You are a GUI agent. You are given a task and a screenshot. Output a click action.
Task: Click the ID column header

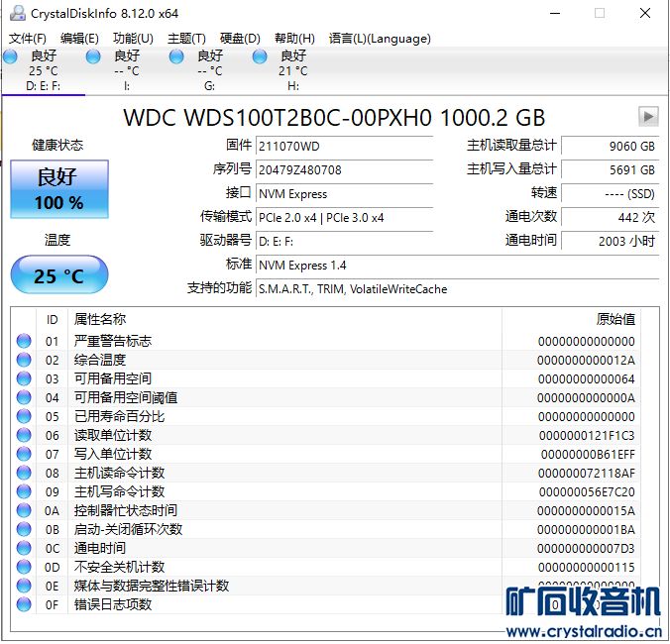(x=52, y=319)
